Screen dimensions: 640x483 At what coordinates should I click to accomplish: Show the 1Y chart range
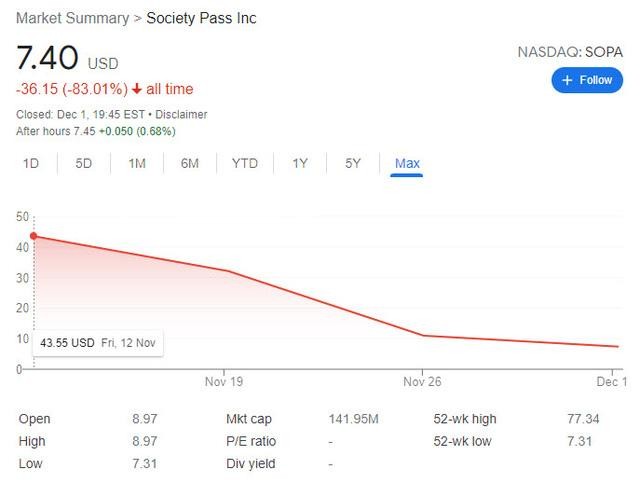pyautogui.click(x=300, y=163)
